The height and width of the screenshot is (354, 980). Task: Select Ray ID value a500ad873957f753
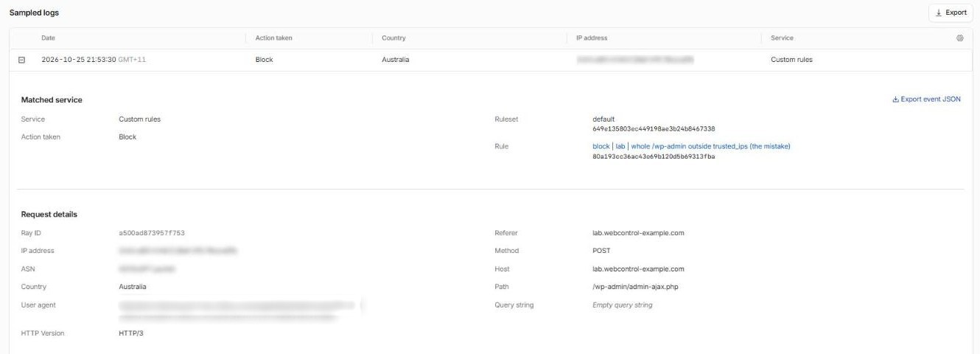coord(153,233)
